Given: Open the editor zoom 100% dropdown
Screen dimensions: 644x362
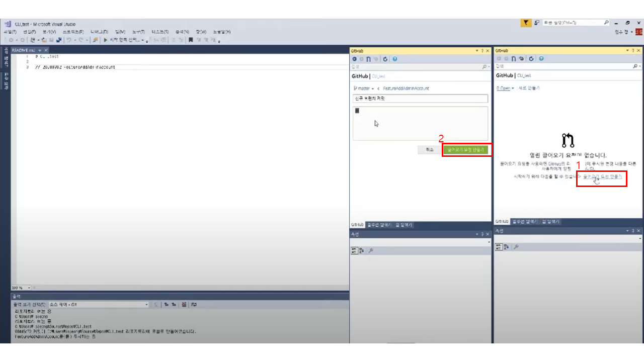Looking at the screenshot, I should (x=21, y=288).
